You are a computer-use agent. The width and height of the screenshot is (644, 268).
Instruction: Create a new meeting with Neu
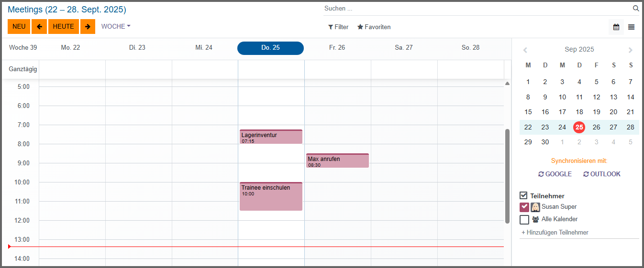pyautogui.click(x=19, y=27)
